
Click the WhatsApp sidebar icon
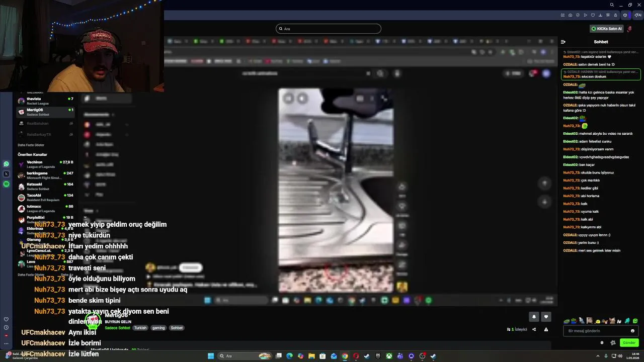6,164
